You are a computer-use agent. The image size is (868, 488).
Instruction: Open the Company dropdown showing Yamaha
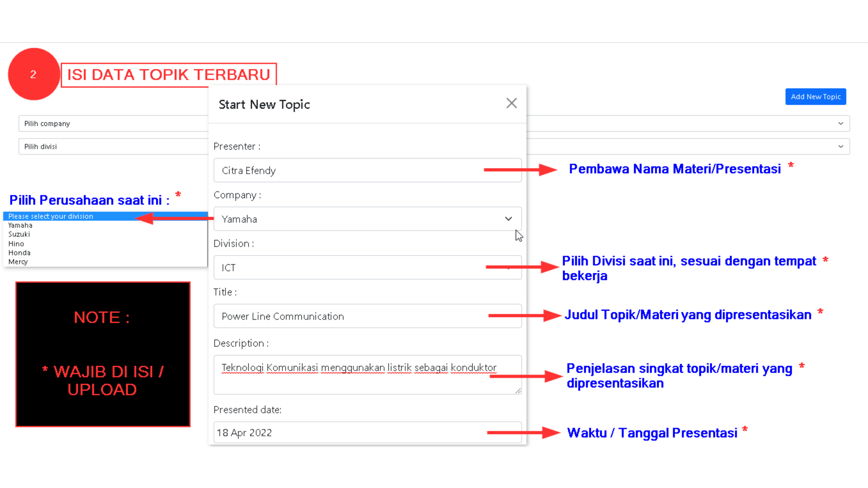368,219
